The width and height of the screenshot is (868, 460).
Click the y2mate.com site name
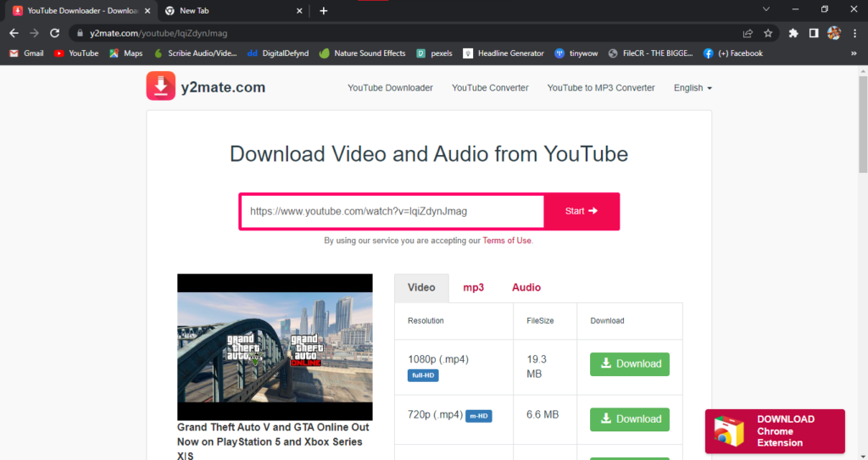[x=223, y=87]
